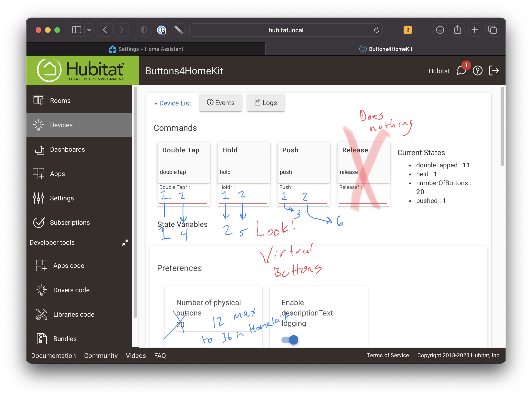Switch to Settings – Home Assistant tab
This screenshot has width=532, height=398.
[146, 49]
